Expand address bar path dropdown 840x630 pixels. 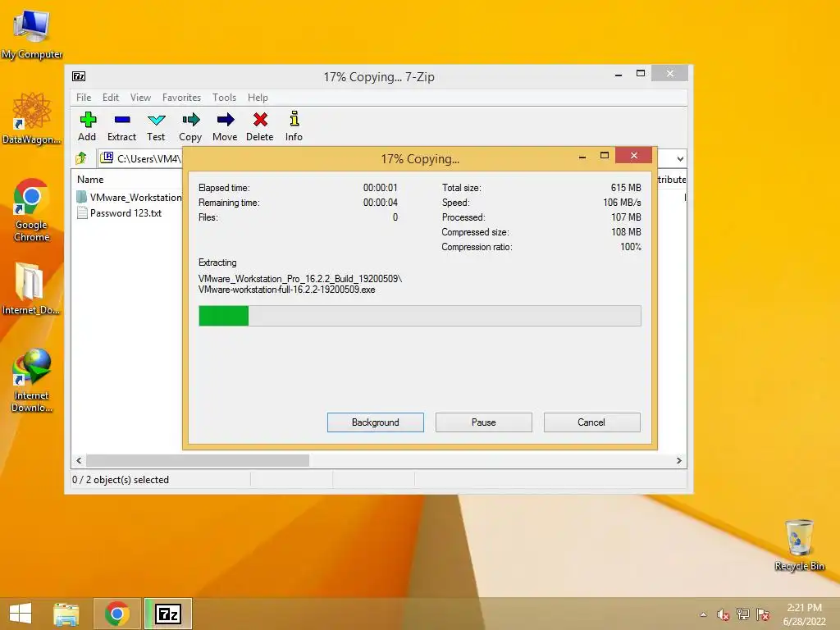point(680,158)
